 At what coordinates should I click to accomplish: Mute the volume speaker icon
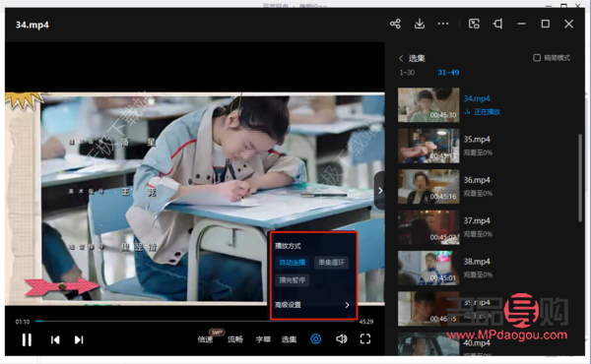pos(341,339)
